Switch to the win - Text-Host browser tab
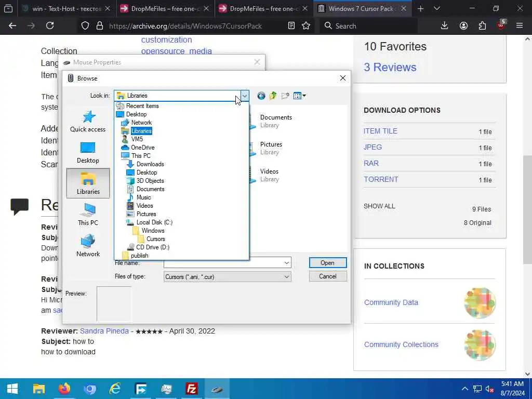The height and width of the screenshot is (399, 532). point(66,9)
